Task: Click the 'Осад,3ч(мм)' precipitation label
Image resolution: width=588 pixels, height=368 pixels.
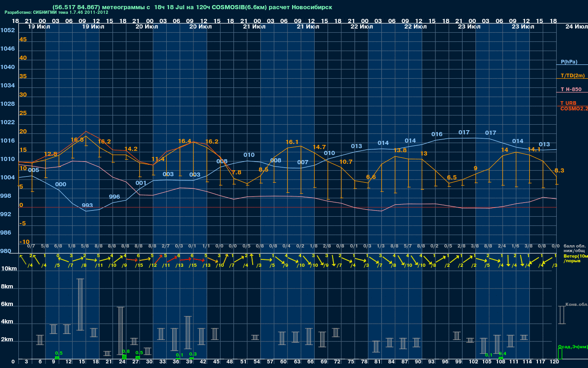Action: [573, 346]
